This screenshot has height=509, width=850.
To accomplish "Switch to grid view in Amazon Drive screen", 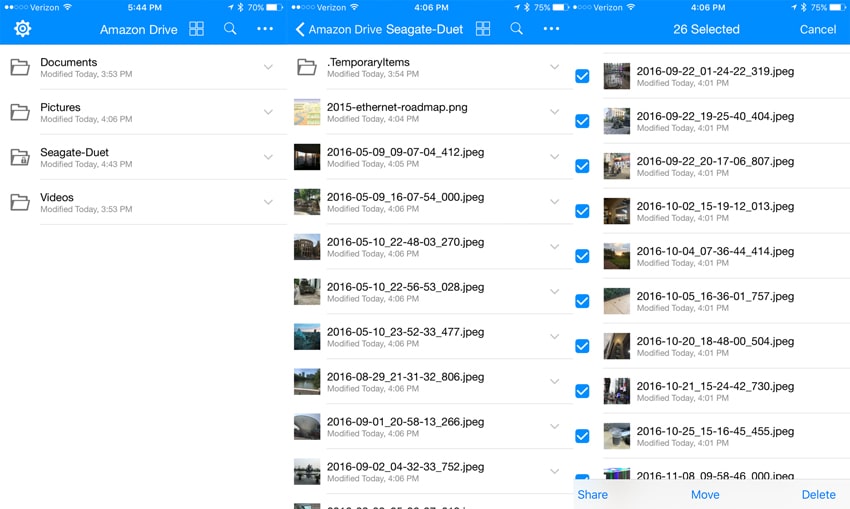I will 196,29.
